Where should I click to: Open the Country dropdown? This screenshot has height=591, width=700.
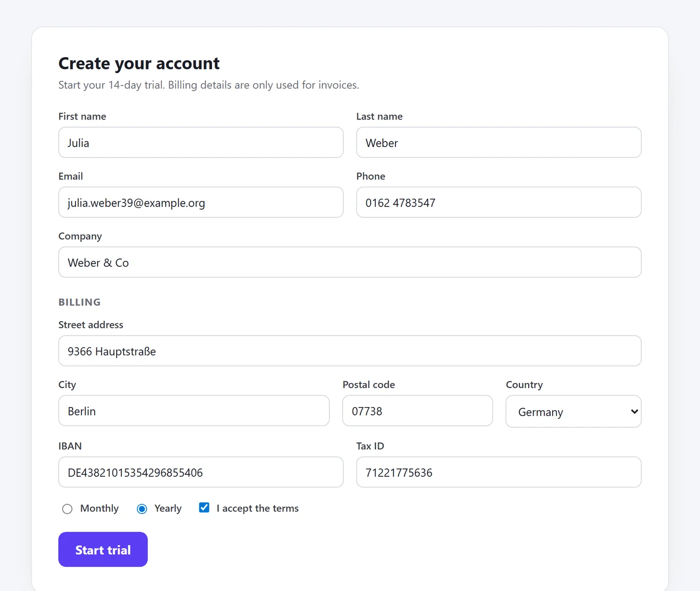573,411
